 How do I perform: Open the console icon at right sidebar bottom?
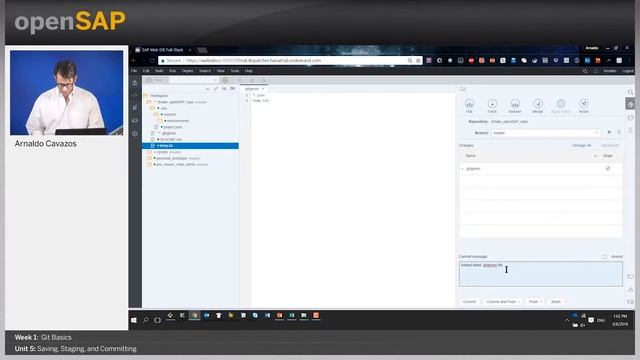[x=630, y=276]
